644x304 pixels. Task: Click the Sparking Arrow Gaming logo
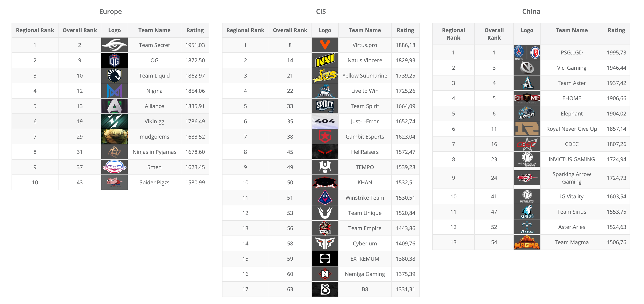click(x=527, y=178)
